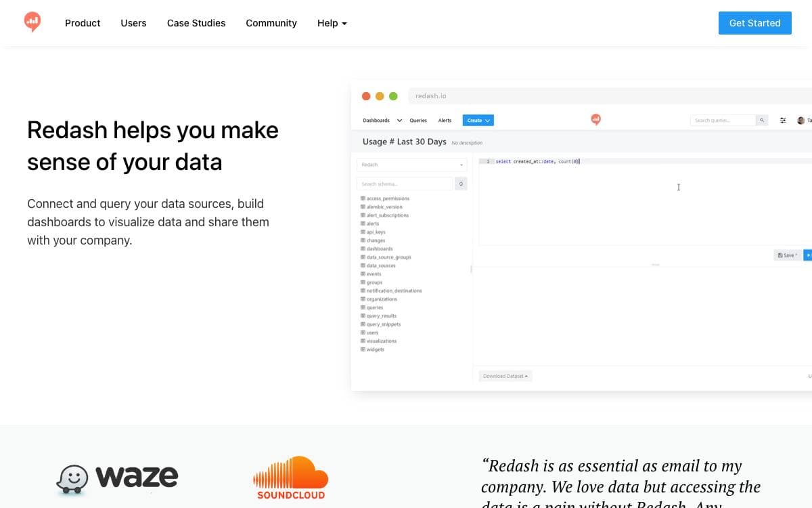
Task: Open Alerts in the demo app navbar
Action: tap(445, 121)
